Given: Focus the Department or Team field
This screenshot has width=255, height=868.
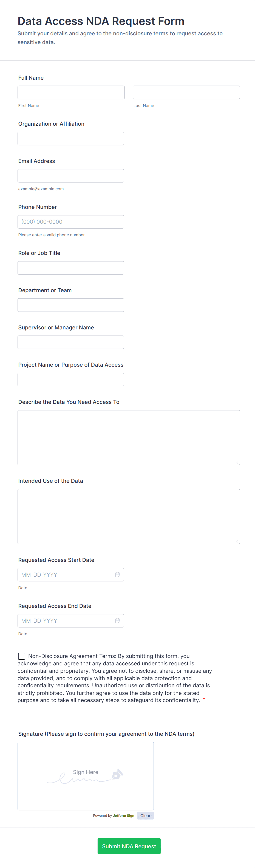Looking at the screenshot, I should tap(71, 305).
